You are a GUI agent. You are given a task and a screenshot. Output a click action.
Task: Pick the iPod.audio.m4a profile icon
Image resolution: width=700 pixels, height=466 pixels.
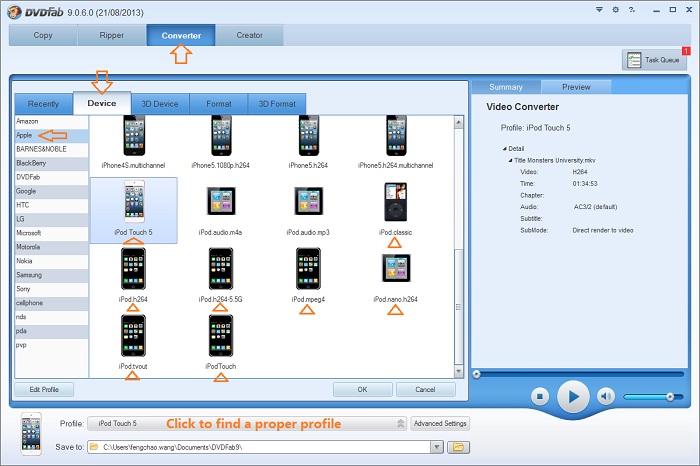[221, 201]
